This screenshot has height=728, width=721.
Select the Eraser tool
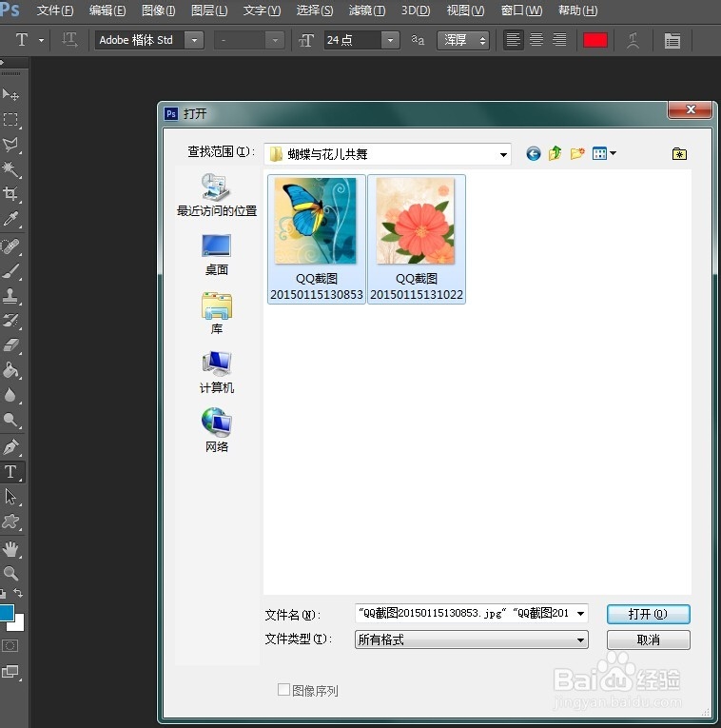tap(10, 344)
